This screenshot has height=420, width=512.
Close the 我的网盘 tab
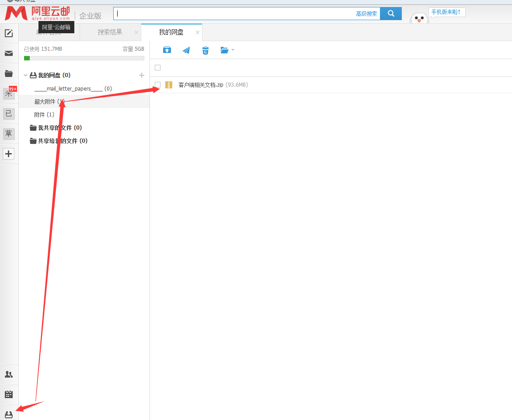(197, 32)
